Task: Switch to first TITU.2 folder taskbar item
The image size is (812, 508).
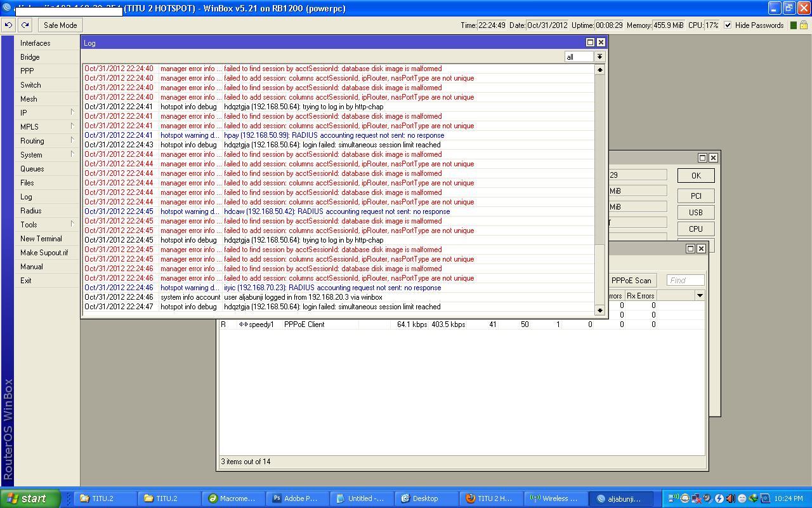Action: [x=105, y=498]
